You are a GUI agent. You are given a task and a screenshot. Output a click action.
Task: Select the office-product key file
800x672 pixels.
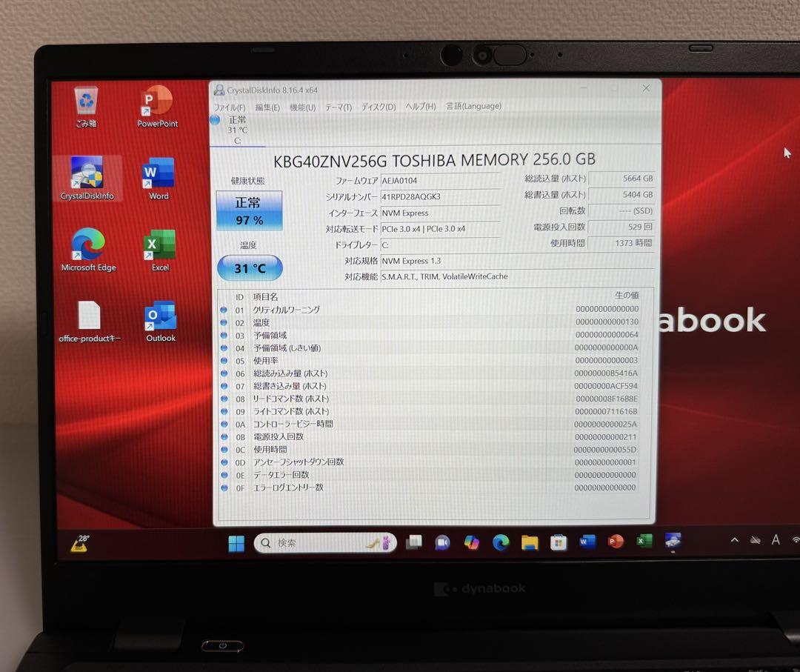pos(90,322)
